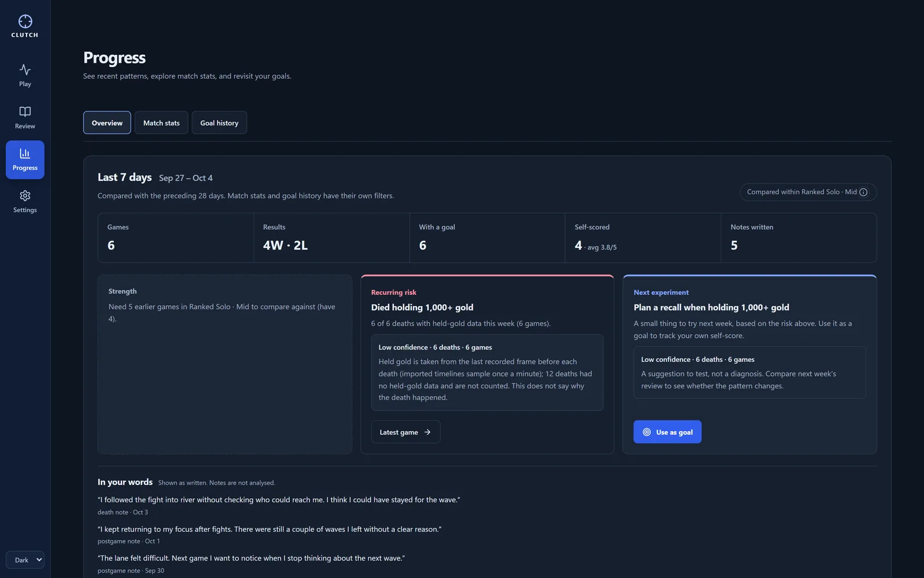This screenshot has height=578, width=924.
Task: Select the Progress bar-chart icon
Action: coord(25,153)
